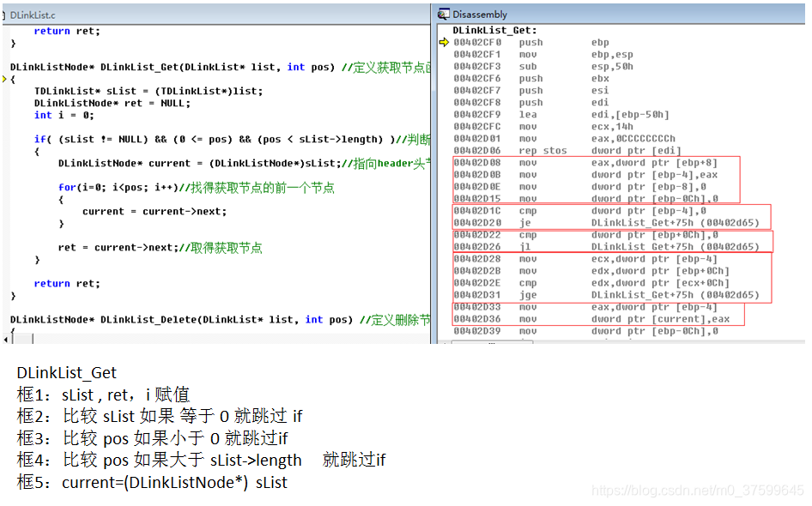Click the yellow arrow in the DLinkList.c margin
The height and width of the screenshot is (506, 812).
pos(4,79)
